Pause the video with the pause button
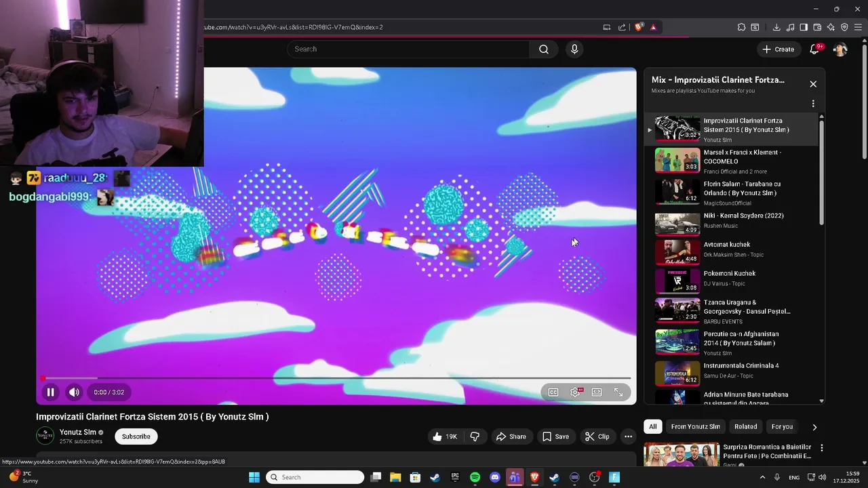The image size is (868, 488). (50, 392)
